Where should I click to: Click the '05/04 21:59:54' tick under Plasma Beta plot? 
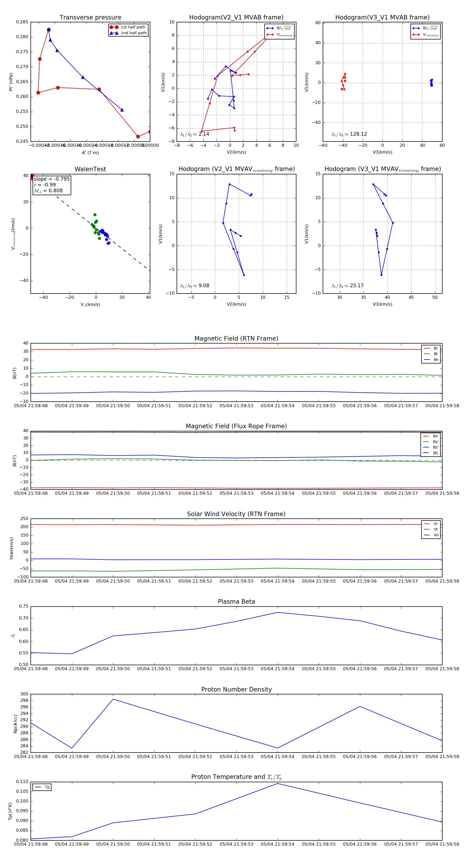pos(277,669)
